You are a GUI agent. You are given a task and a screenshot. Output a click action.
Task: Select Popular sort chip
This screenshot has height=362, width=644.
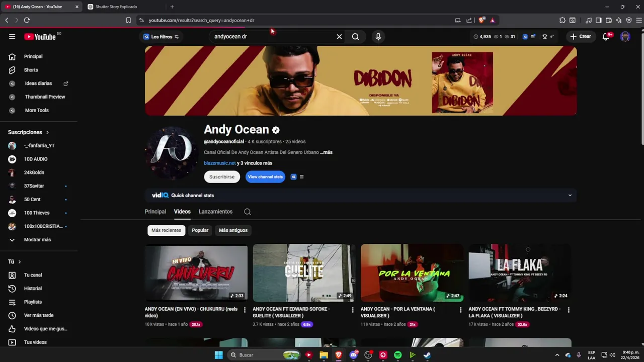200,230
